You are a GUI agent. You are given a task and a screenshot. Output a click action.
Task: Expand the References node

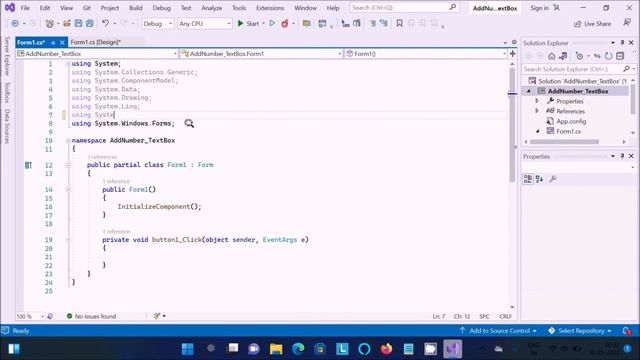(537, 111)
